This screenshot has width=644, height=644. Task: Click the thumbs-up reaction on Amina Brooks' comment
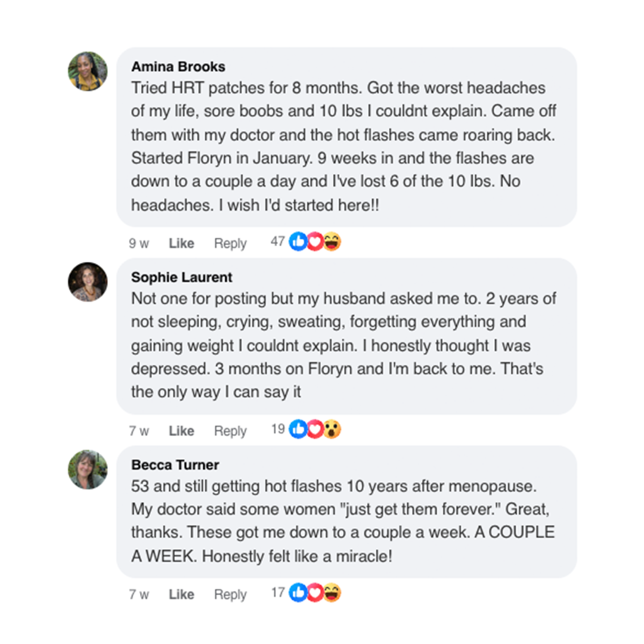298,241
